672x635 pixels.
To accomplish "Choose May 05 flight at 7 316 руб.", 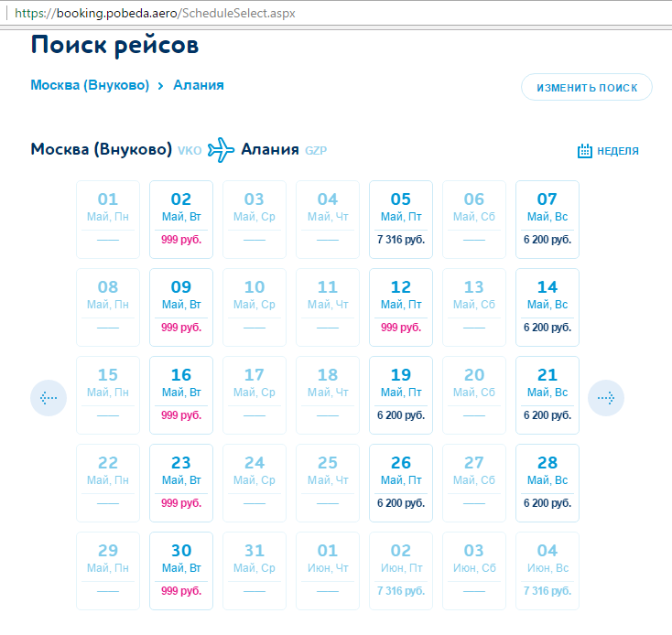I will [401, 220].
